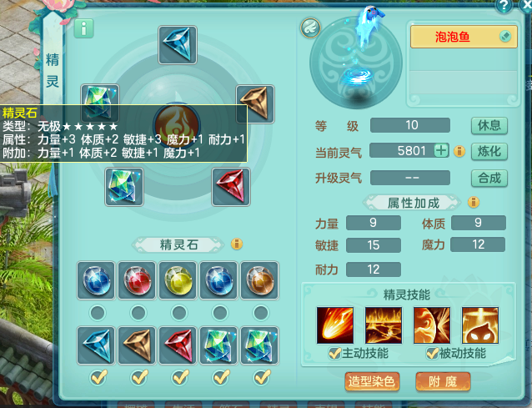The image size is (532, 408).
Task: Click the fireball active skill icon
Action: coord(335,325)
